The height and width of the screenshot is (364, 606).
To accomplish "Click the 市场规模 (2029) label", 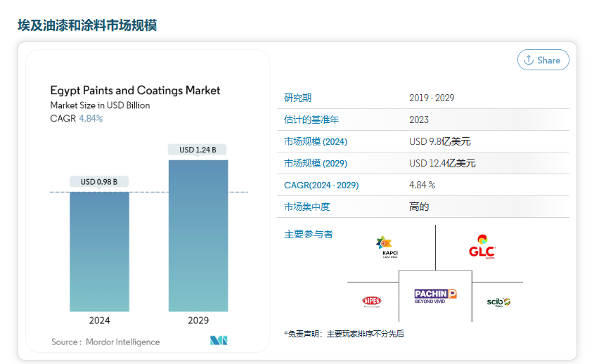I will point(316,164).
